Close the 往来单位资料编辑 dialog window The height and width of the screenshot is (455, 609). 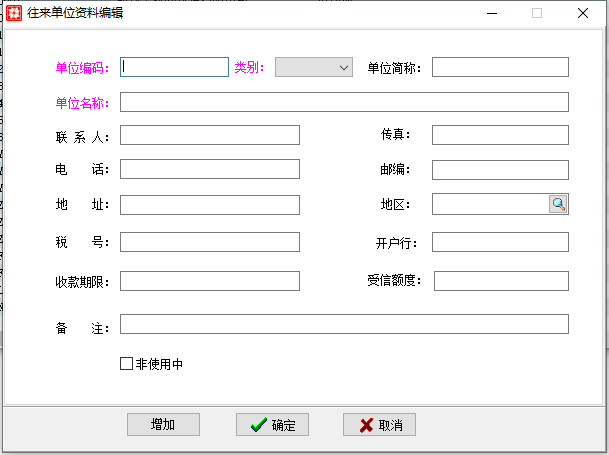[582, 14]
